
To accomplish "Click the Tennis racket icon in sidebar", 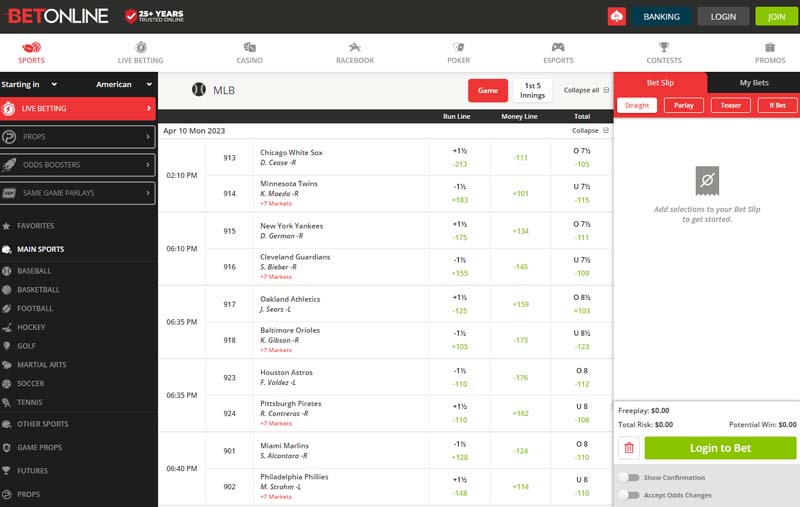I will (7, 402).
